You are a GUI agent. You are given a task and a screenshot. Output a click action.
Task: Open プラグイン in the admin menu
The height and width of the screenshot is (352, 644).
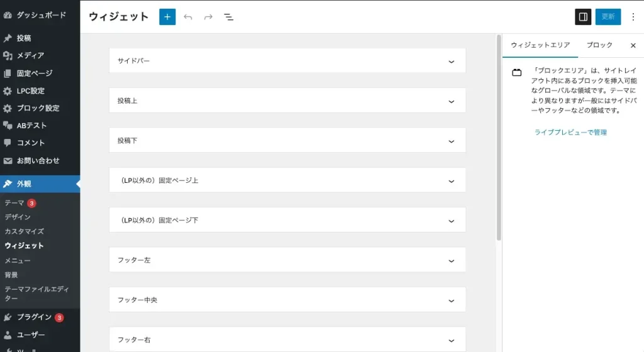[34, 317]
